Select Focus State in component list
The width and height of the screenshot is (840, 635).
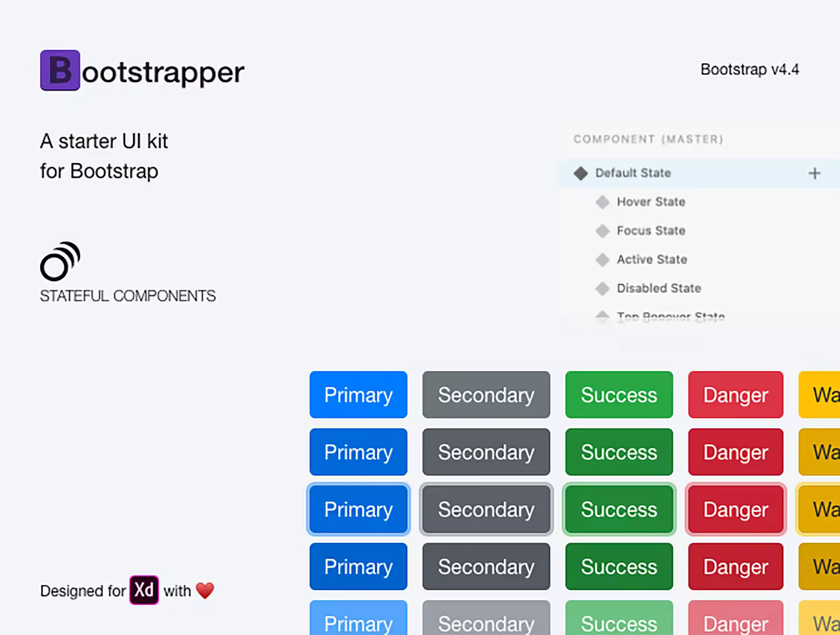point(651,231)
